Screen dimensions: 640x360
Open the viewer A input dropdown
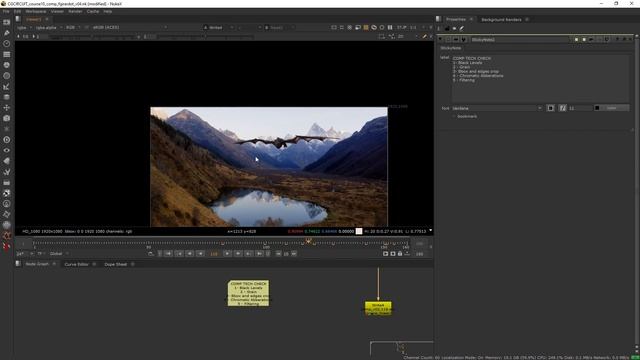(x=219, y=27)
